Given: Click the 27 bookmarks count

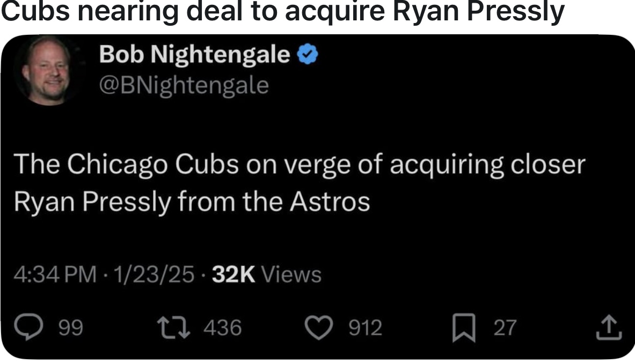Looking at the screenshot, I should 505,327.
